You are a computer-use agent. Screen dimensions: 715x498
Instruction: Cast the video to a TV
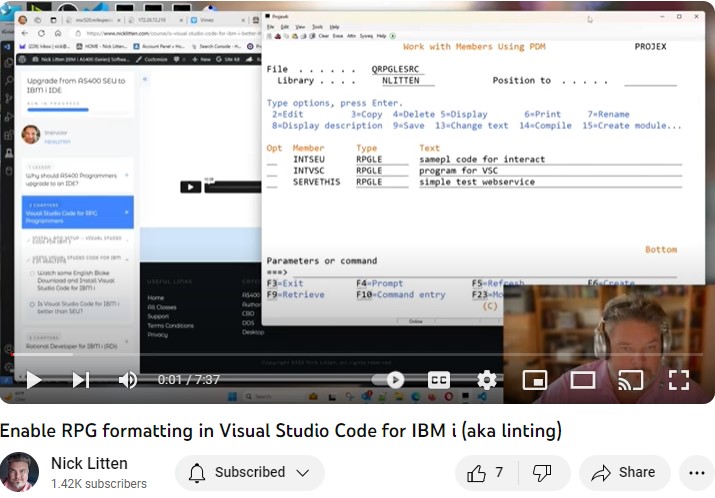click(631, 380)
